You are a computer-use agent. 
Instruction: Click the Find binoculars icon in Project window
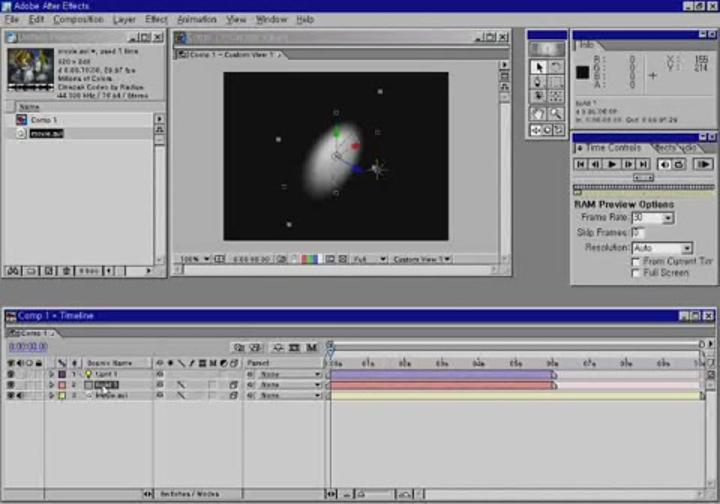tap(13, 271)
